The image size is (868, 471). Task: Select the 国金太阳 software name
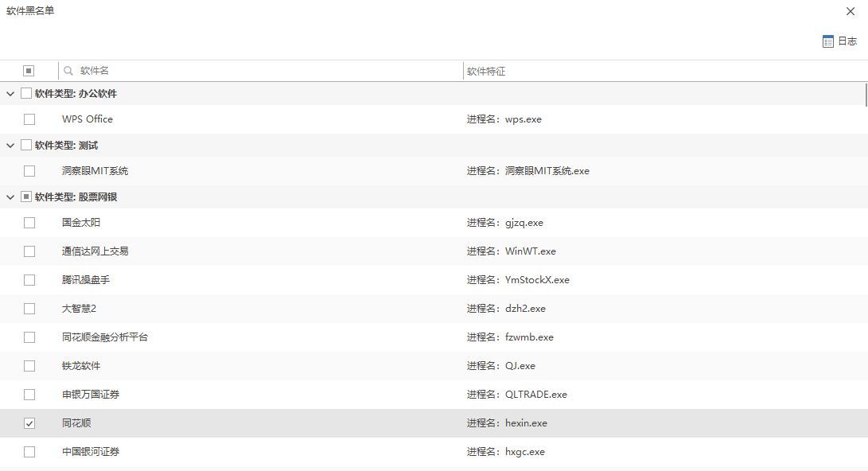[81, 223]
